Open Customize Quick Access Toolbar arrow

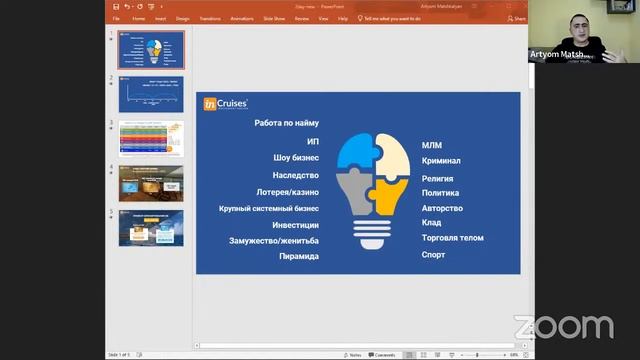tap(162, 7)
